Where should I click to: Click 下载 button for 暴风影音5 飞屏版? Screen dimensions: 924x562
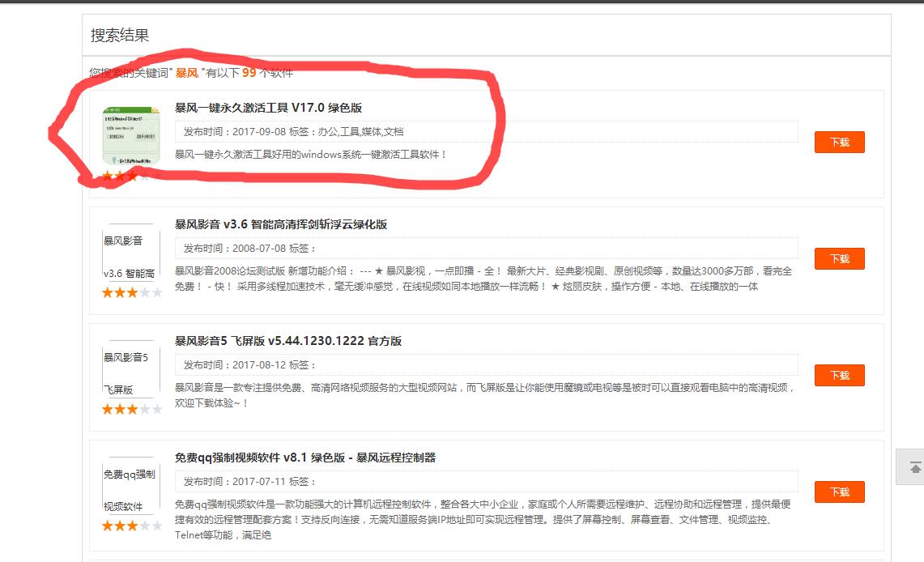[x=839, y=375]
